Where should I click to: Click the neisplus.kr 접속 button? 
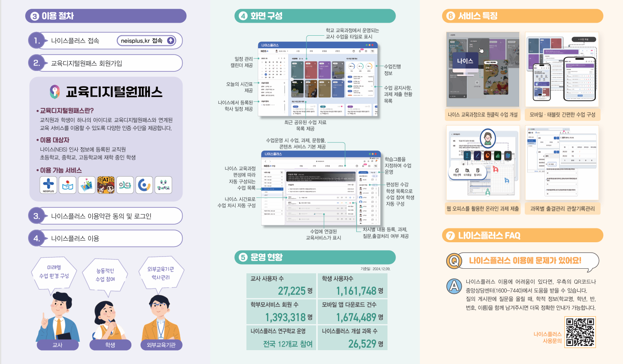click(147, 41)
